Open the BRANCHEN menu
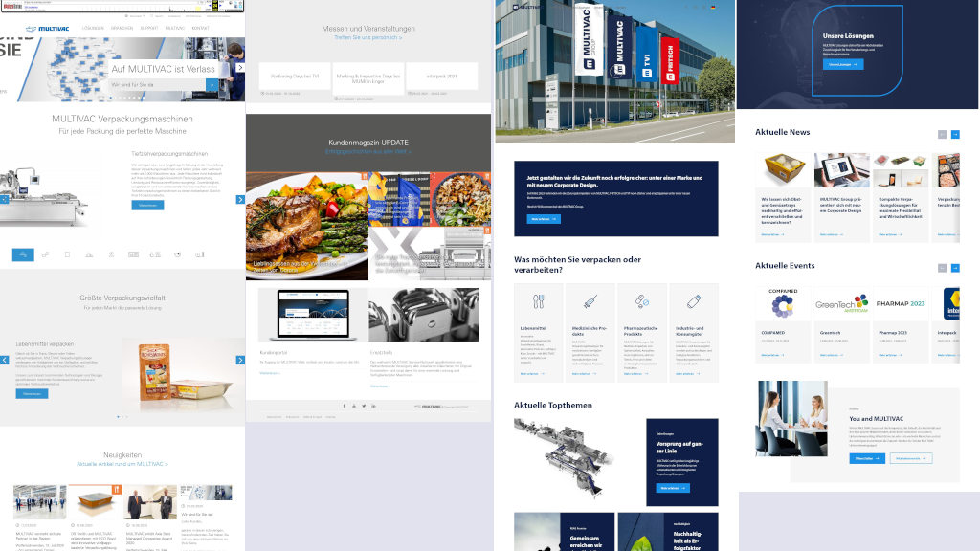This screenshot has width=980, height=551. [122, 28]
